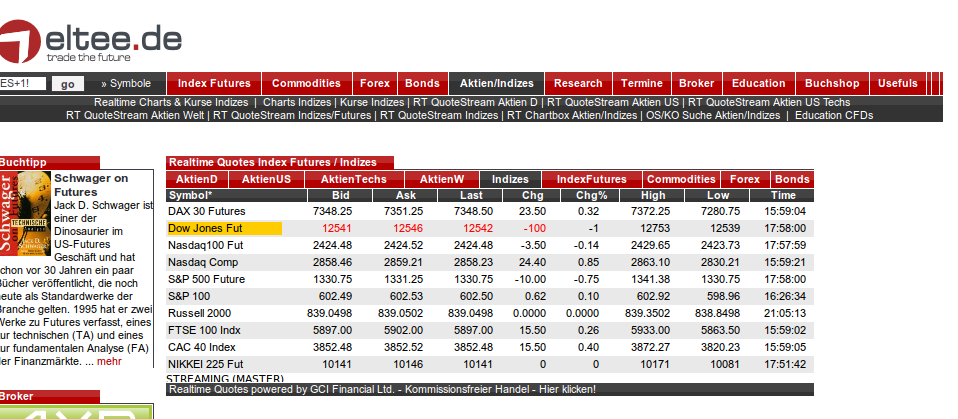Open RT Chartbox Aktien/Indizes link
958x419 pixels.
point(572,115)
